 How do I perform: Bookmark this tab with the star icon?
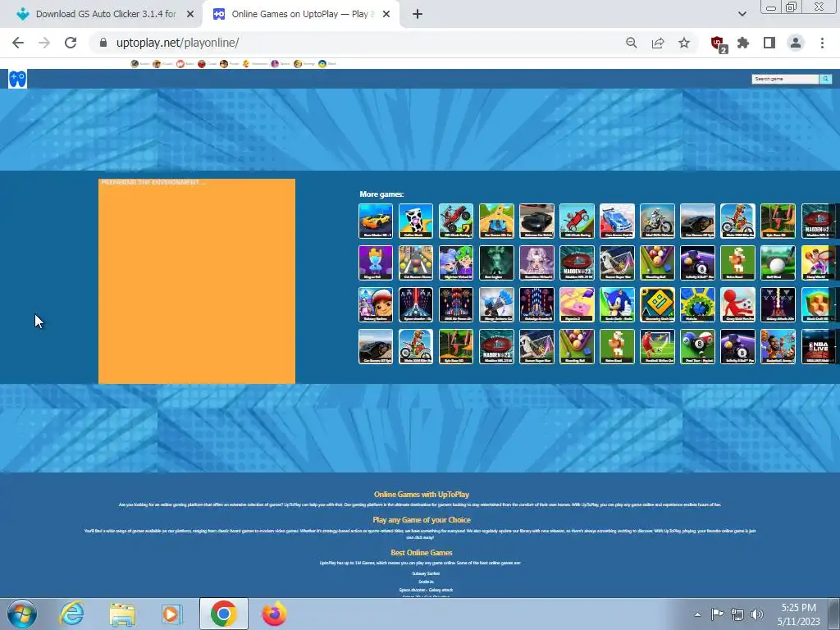point(684,43)
